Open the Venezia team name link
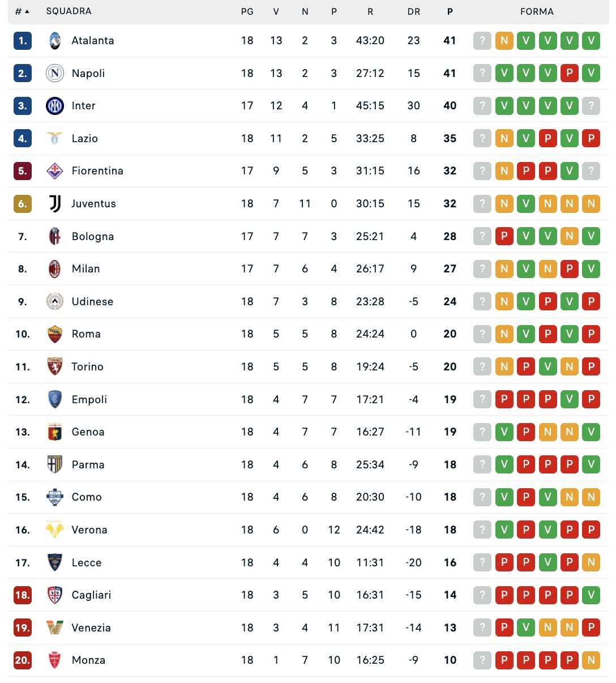This screenshot has height=683, width=616. (91, 628)
